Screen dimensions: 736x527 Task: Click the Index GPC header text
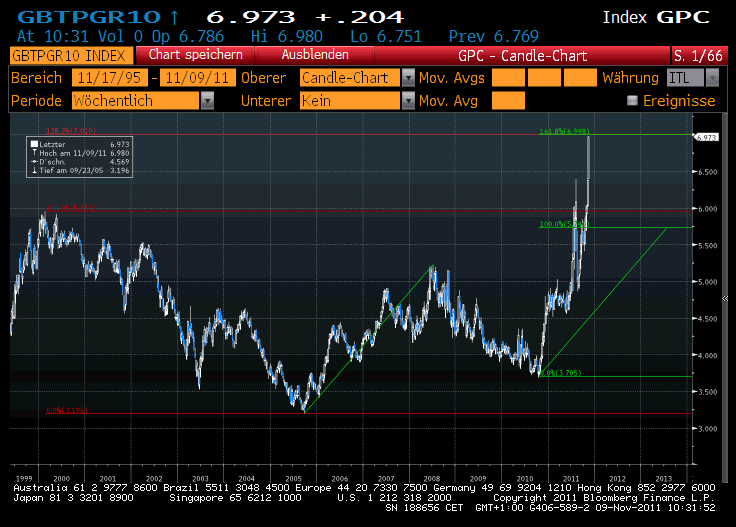tap(656, 17)
